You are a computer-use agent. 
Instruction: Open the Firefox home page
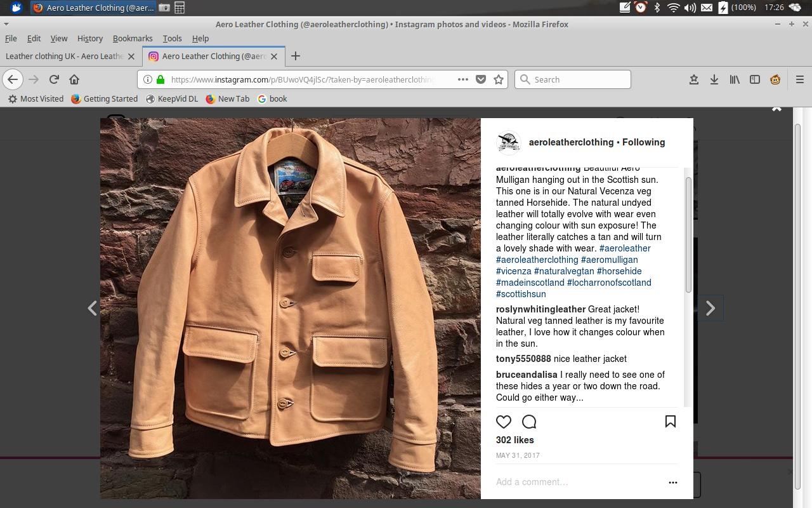[74, 79]
